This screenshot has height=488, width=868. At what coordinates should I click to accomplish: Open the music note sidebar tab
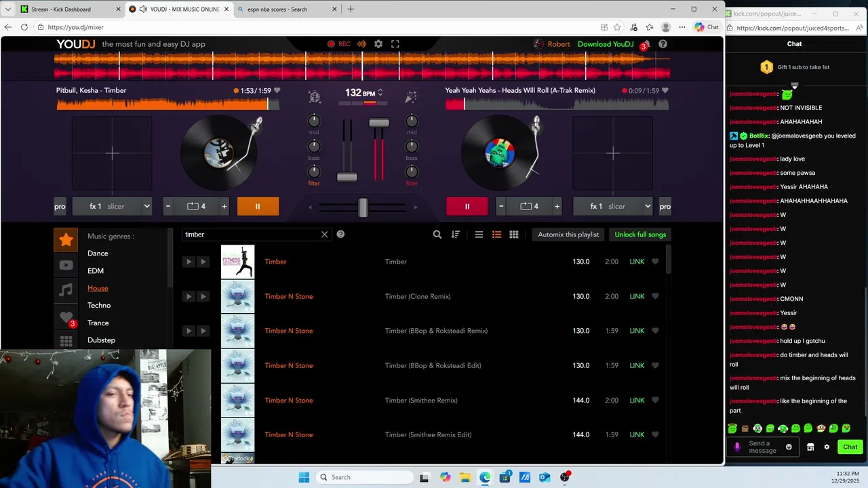click(66, 290)
